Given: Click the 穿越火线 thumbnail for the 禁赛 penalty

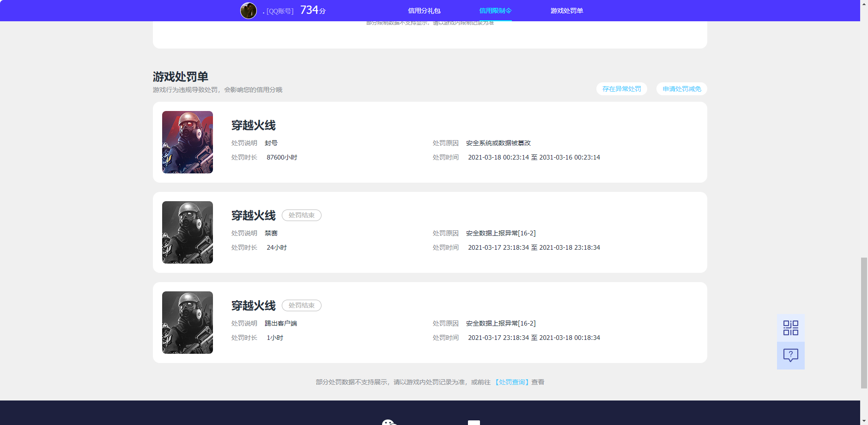Looking at the screenshot, I should [187, 232].
